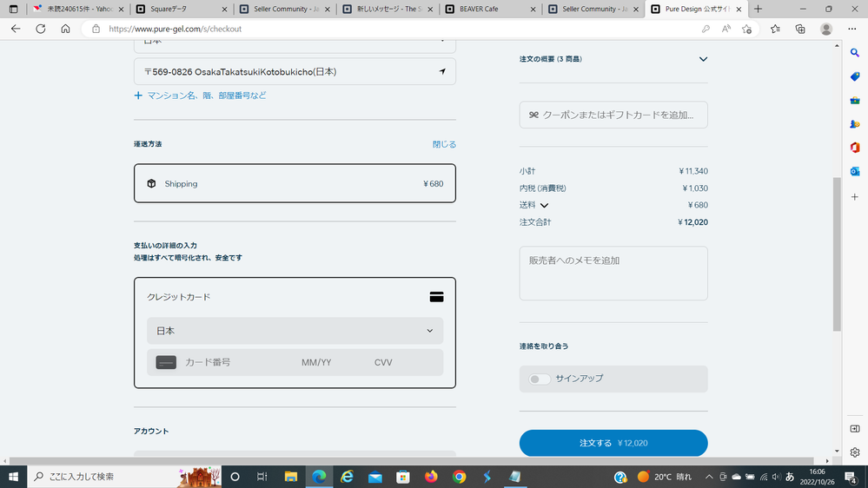This screenshot has height=488, width=868.
Task: Click the browser home icon
Action: [x=65, y=29]
